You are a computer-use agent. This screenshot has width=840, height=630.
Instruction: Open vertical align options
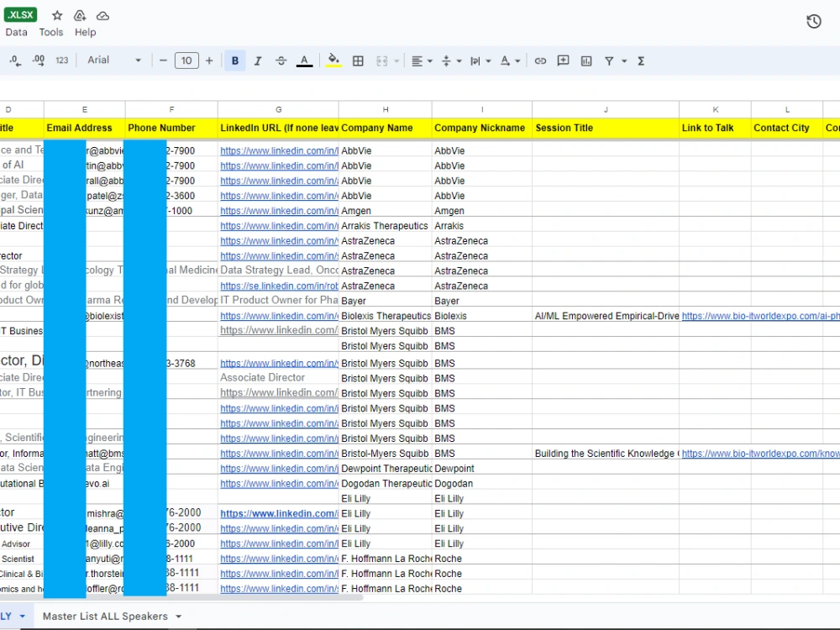(x=451, y=61)
